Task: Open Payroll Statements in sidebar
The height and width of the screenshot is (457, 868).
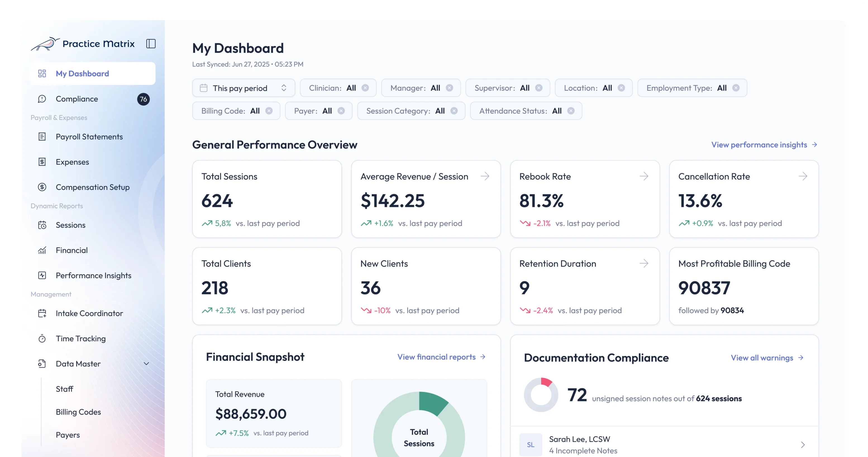Action: (89, 137)
